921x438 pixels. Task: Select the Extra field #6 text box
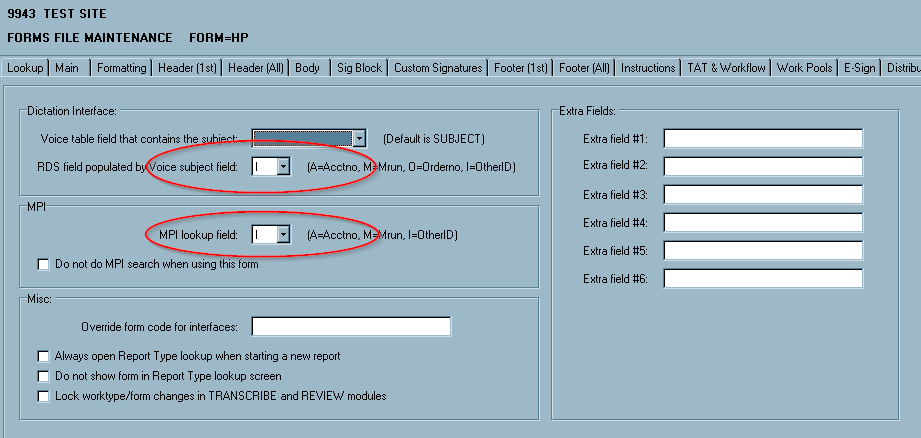[x=762, y=278]
